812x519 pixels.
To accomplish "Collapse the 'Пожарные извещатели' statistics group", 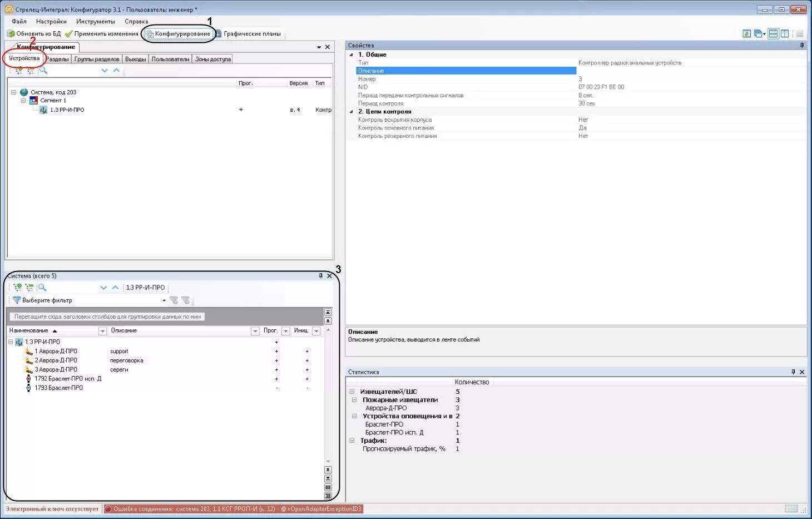I will tap(354, 400).
